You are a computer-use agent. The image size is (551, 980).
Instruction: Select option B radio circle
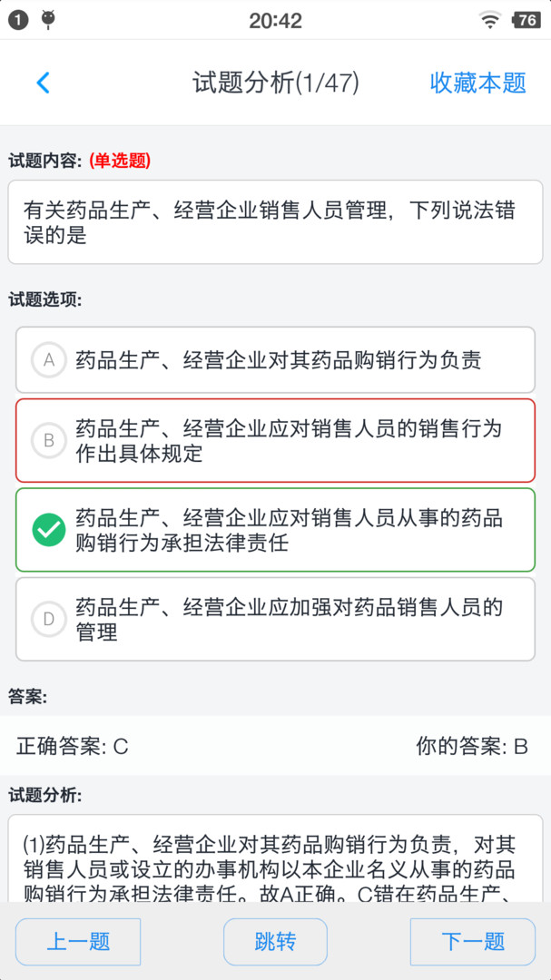tap(49, 441)
